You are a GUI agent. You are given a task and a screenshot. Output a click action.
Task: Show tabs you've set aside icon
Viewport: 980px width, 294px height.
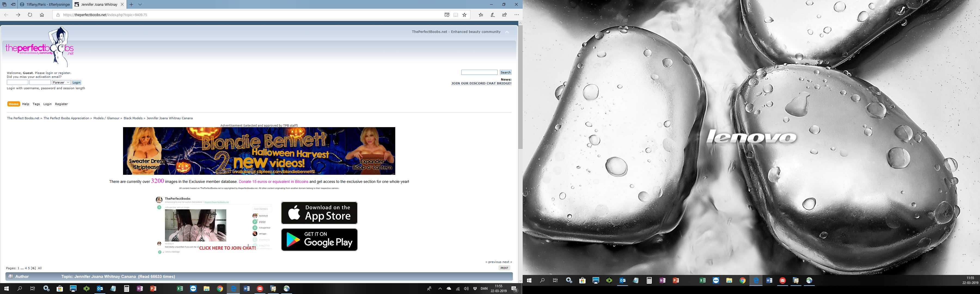(x=4, y=5)
